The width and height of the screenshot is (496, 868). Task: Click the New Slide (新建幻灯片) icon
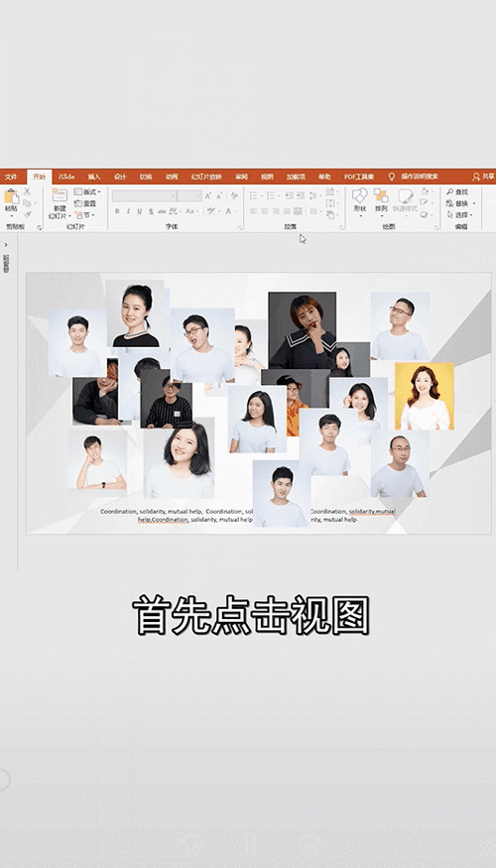(x=60, y=195)
